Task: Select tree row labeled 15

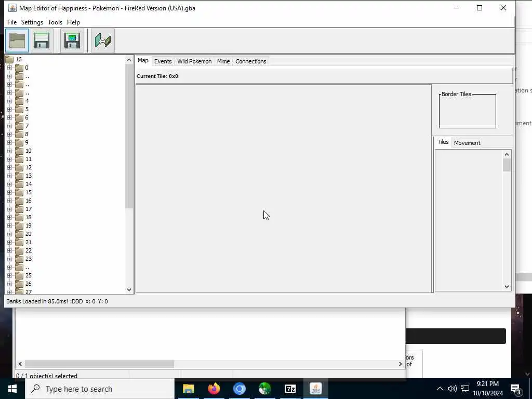Action: [29, 192]
